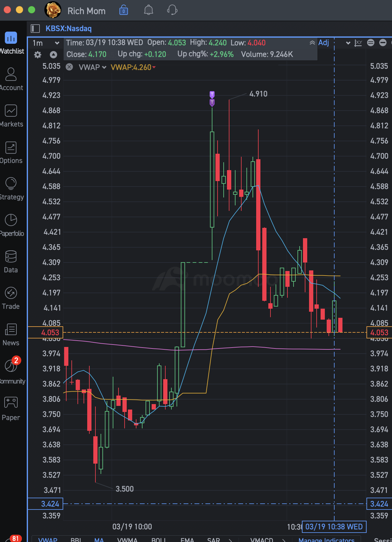Click the Volume: 9.246K readout
This screenshot has width=392, height=542.
267,54
